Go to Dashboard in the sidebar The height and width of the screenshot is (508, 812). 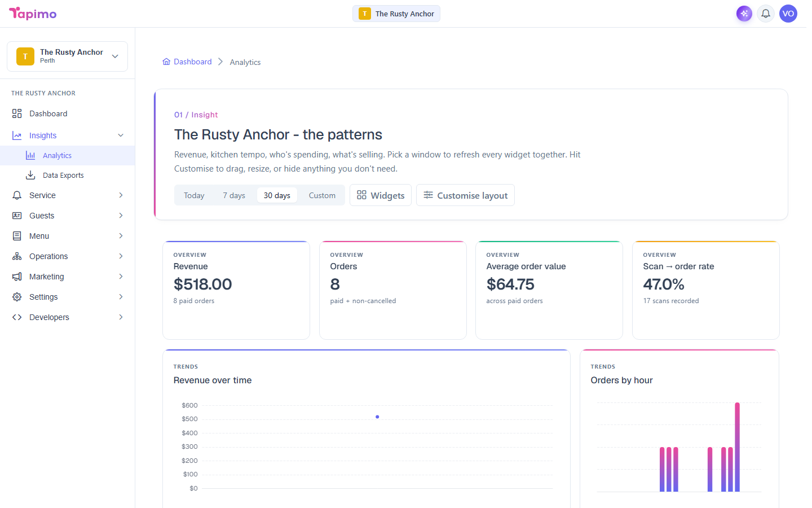(x=67, y=113)
